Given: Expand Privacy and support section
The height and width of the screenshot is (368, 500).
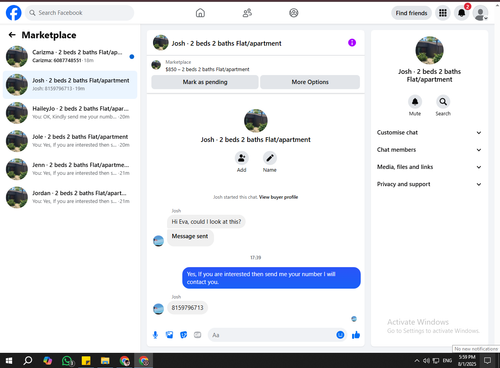Looking at the screenshot, I should pyautogui.click(x=429, y=184).
